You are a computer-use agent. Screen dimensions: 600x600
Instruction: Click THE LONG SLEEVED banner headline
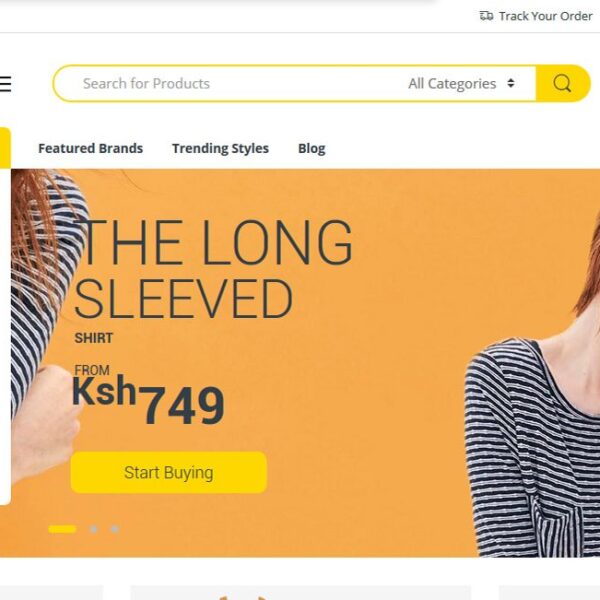(x=213, y=269)
